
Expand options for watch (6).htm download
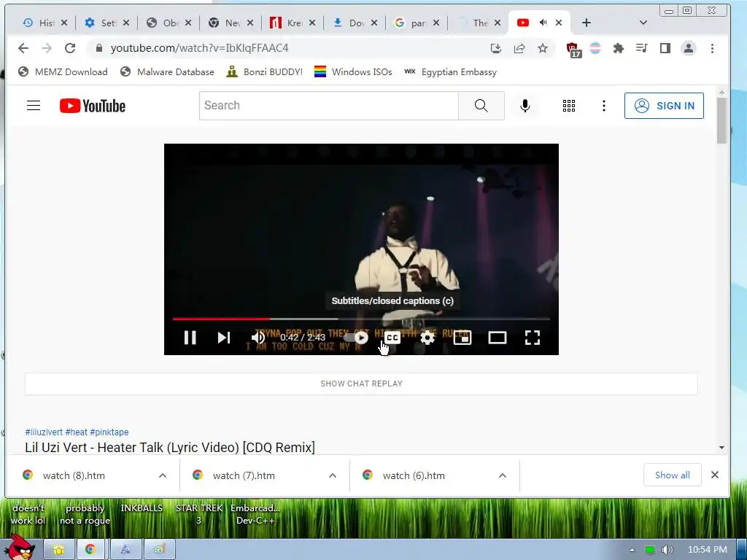503,475
